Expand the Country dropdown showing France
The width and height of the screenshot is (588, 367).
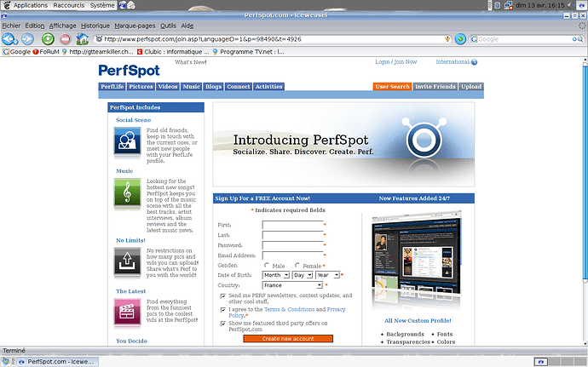(x=292, y=285)
